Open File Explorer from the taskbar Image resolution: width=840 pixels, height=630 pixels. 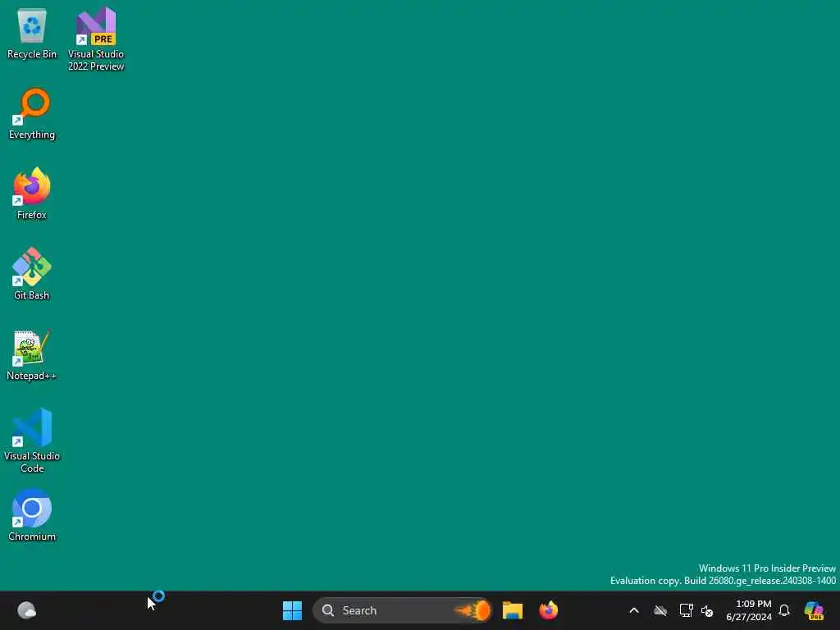pos(513,610)
